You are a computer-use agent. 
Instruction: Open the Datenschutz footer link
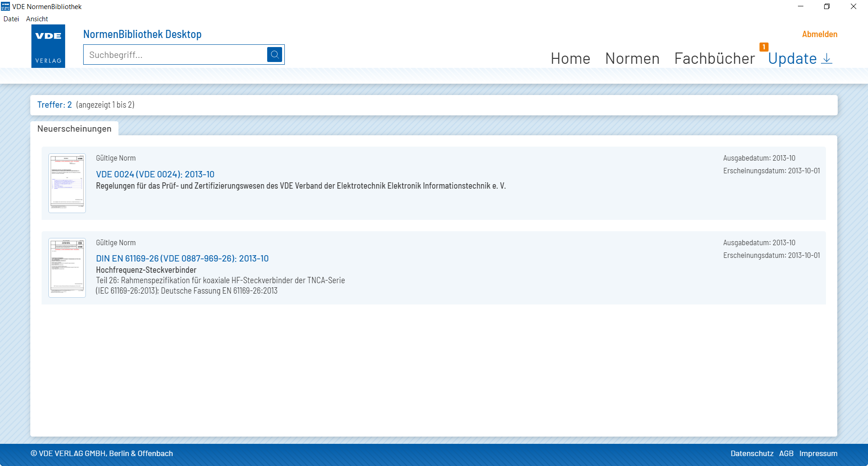752,453
